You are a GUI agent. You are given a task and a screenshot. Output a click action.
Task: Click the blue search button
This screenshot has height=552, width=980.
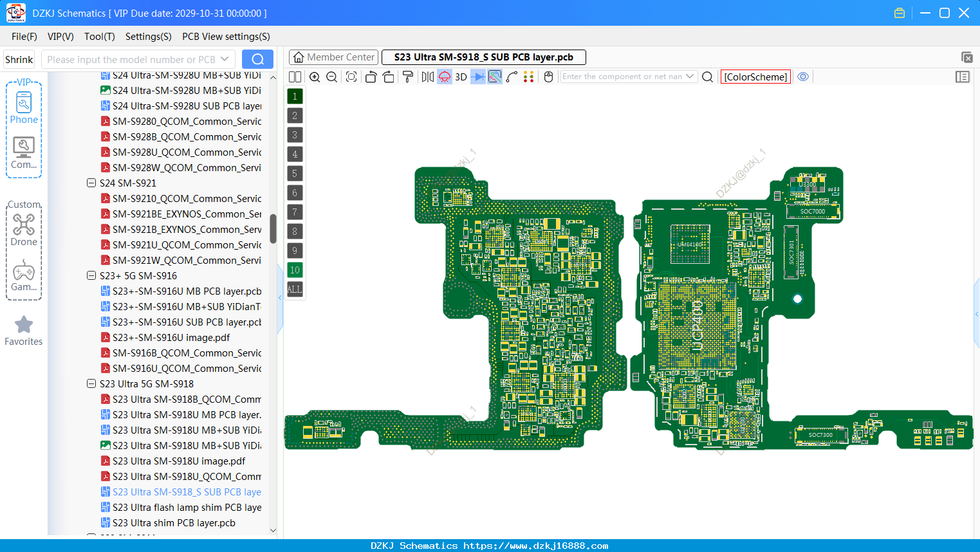pyautogui.click(x=257, y=59)
